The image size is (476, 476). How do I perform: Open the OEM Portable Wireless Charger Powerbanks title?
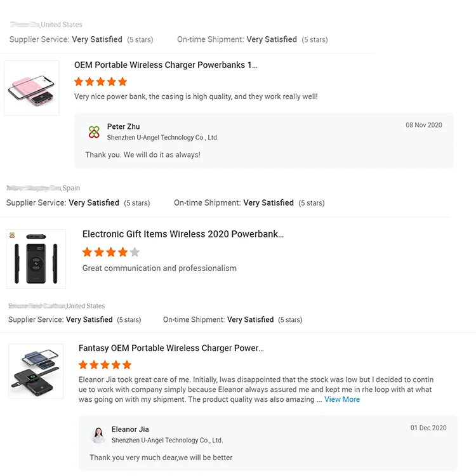166,65
